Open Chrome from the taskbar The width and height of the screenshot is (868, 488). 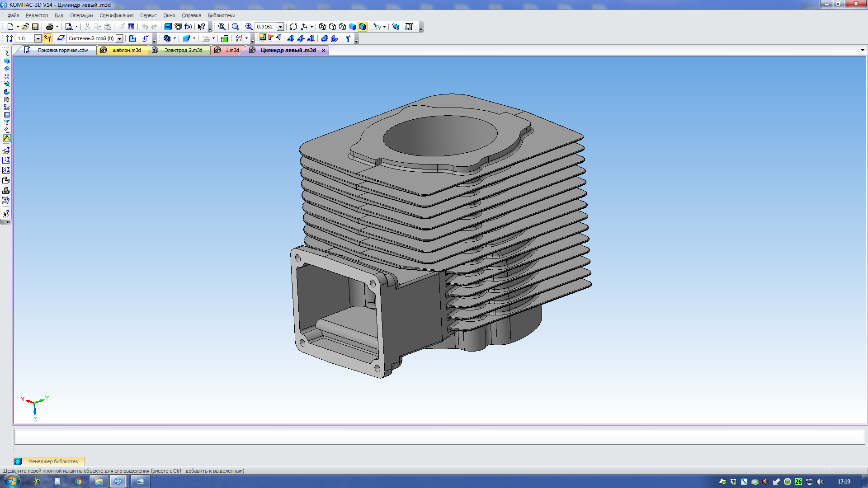78,481
